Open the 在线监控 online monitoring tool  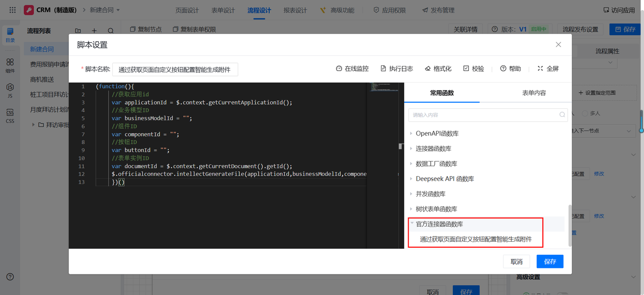(x=352, y=69)
